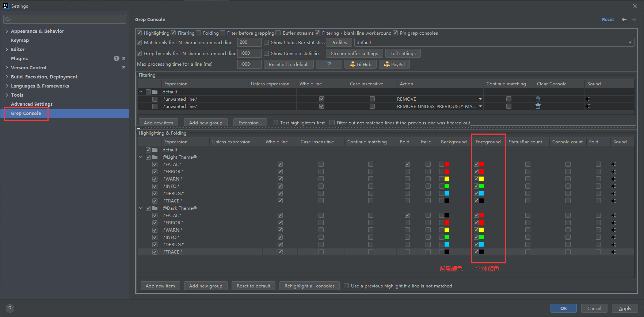Image resolution: width=644 pixels, height=317 pixels.
Task: Select Build, Execution, Deployment entry
Action: (x=44, y=77)
